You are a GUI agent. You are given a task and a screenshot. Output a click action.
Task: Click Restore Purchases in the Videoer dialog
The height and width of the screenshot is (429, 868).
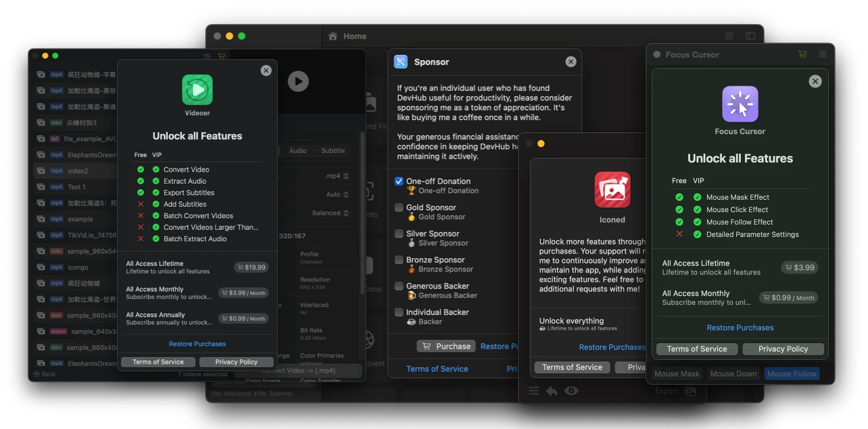(197, 344)
